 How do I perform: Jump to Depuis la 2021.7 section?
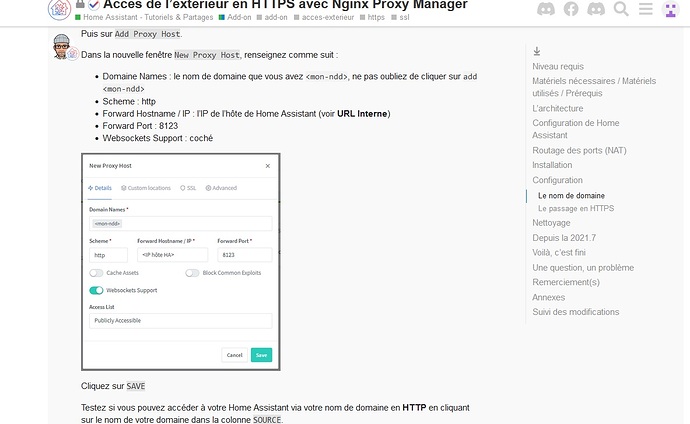point(564,238)
